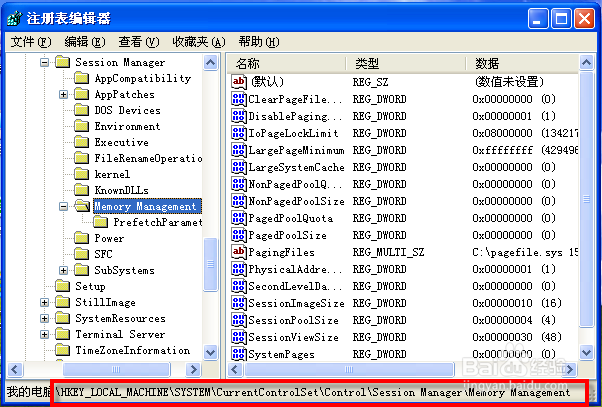This screenshot has width=602, height=407.
Task: Select the SFC key
Action: coord(103,254)
